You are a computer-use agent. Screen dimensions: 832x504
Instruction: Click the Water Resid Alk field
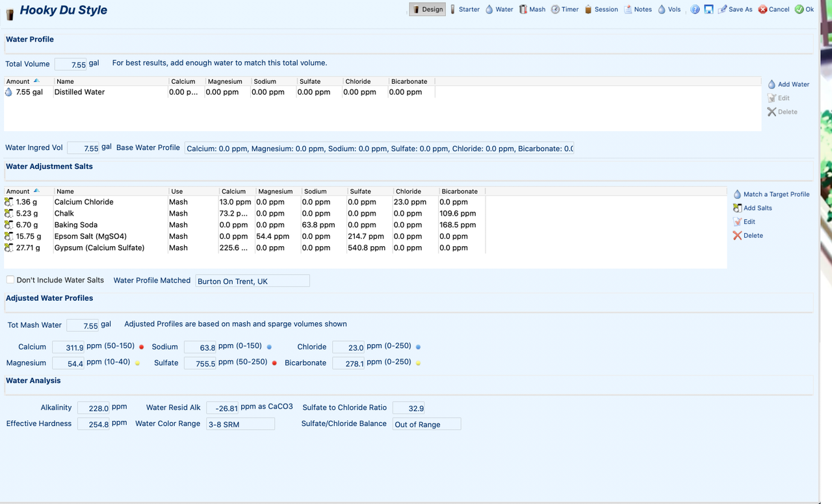coord(222,408)
